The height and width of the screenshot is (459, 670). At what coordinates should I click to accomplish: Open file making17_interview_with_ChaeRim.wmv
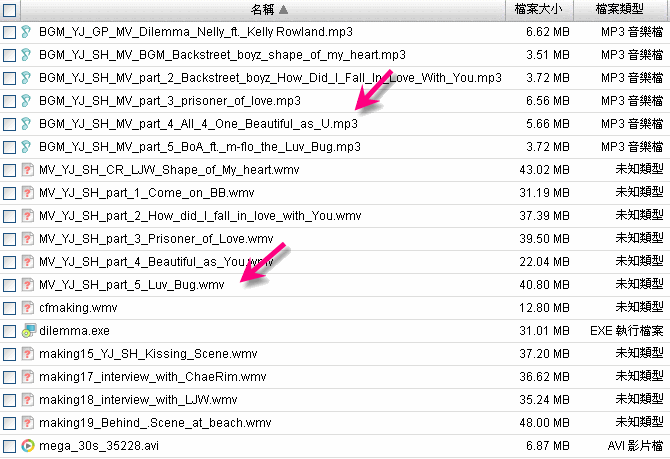(x=153, y=377)
